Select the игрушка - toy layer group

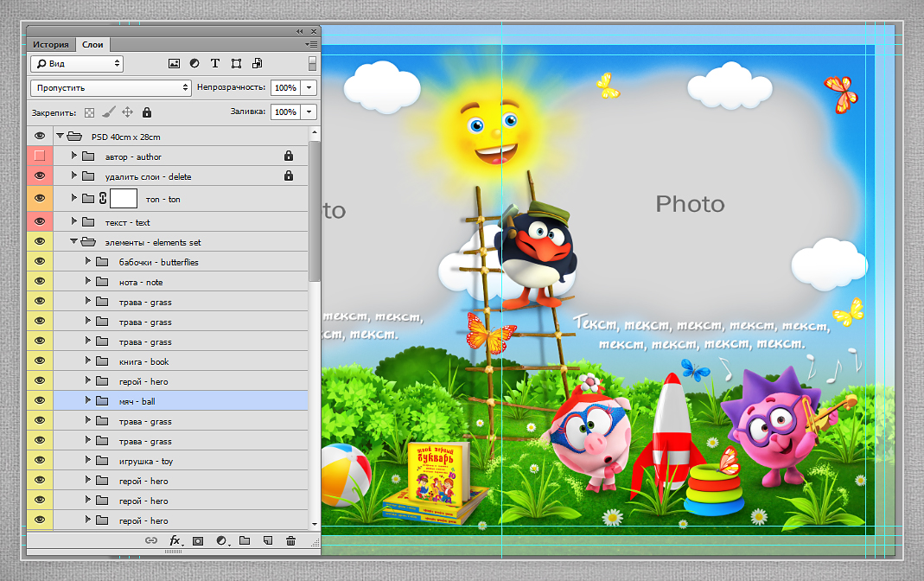pyautogui.click(x=181, y=461)
